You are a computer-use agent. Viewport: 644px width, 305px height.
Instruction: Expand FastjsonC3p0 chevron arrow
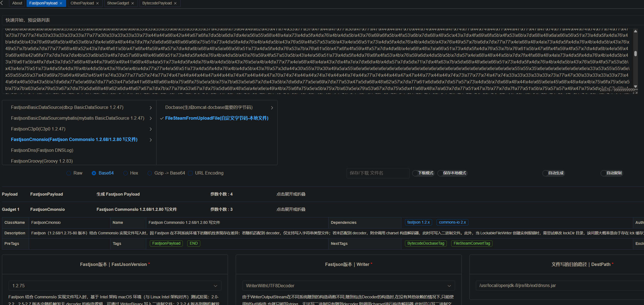[x=151, y=129]
